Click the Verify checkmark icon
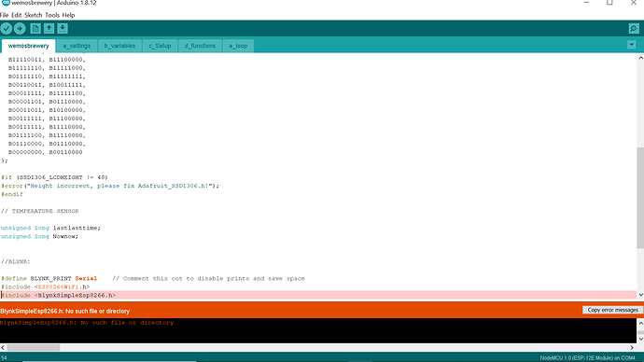 point(7,28)
